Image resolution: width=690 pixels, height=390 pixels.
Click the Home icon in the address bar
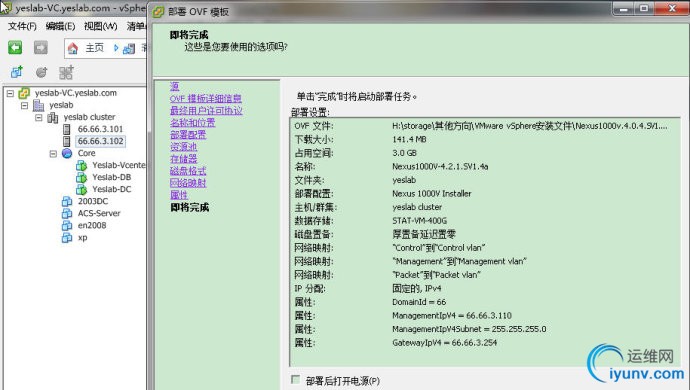pos(73,48)
